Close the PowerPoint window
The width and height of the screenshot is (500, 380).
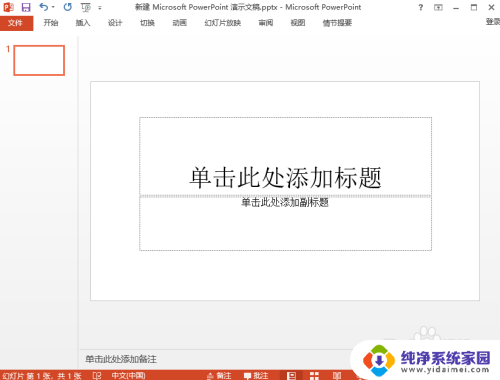[491, 7]
